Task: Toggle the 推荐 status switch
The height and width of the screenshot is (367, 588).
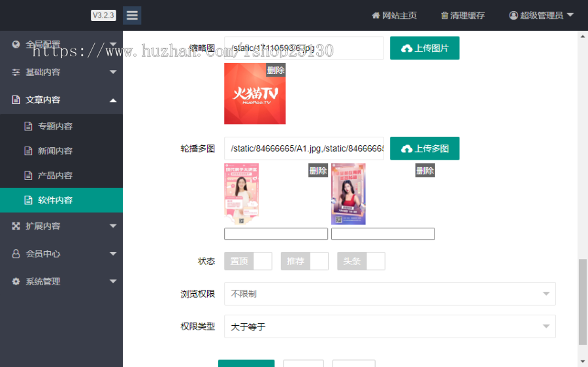Action: (x=304, y=261)
